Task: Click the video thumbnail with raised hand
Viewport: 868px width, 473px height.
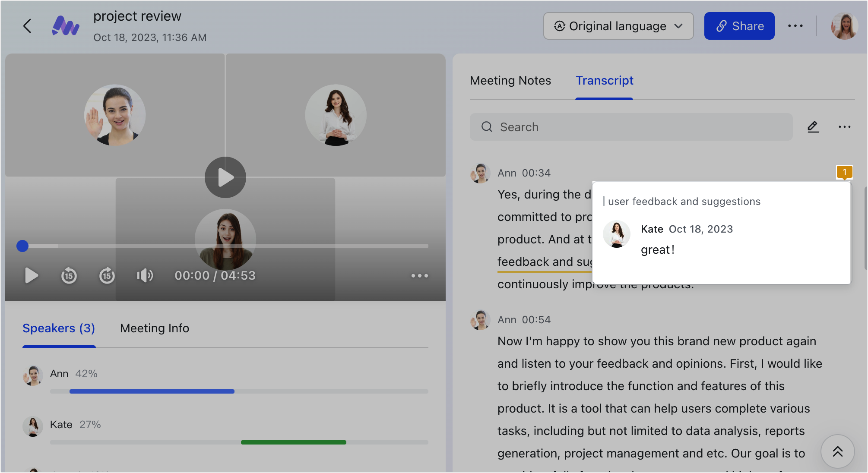Action: pos(115,115)
